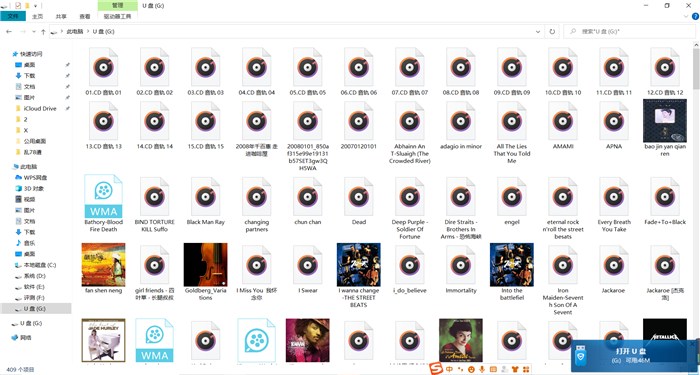Click the 打开 U 盘 notification popup
This screenshot has height=375, width=700.
pyautogui.click(x=633, y=356)
